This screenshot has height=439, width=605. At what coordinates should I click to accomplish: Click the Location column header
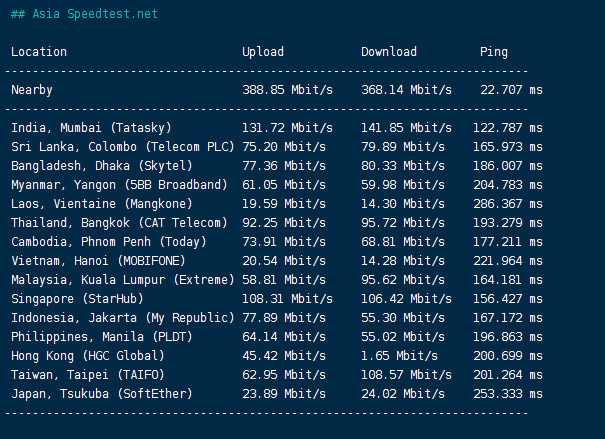[x=39, y=52]
